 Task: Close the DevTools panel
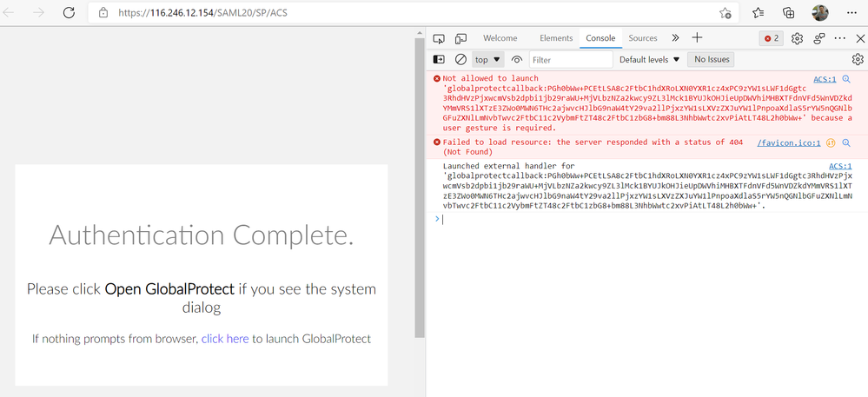[860, 38]
